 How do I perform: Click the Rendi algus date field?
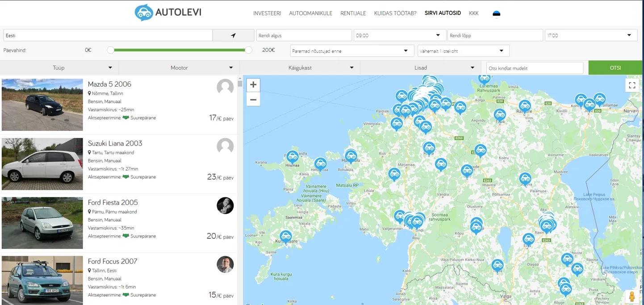point(304,35)
